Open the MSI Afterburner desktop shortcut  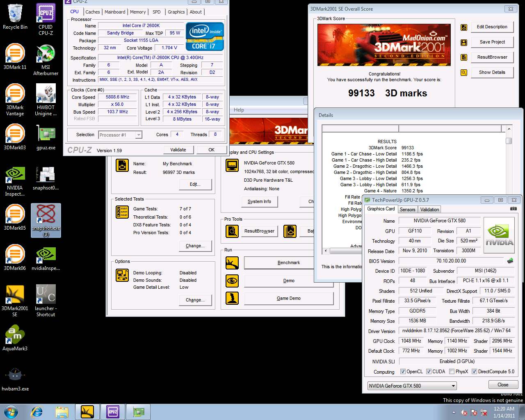(46, 60)
